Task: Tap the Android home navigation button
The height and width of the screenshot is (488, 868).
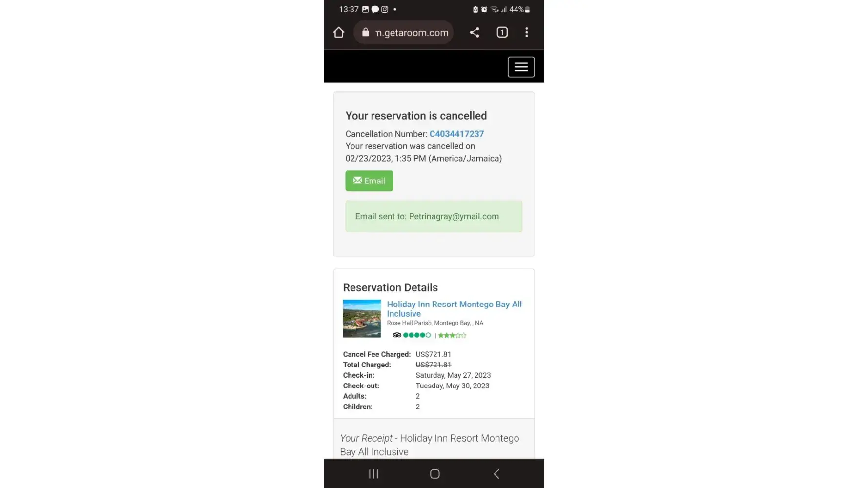Action: (434, 474)
